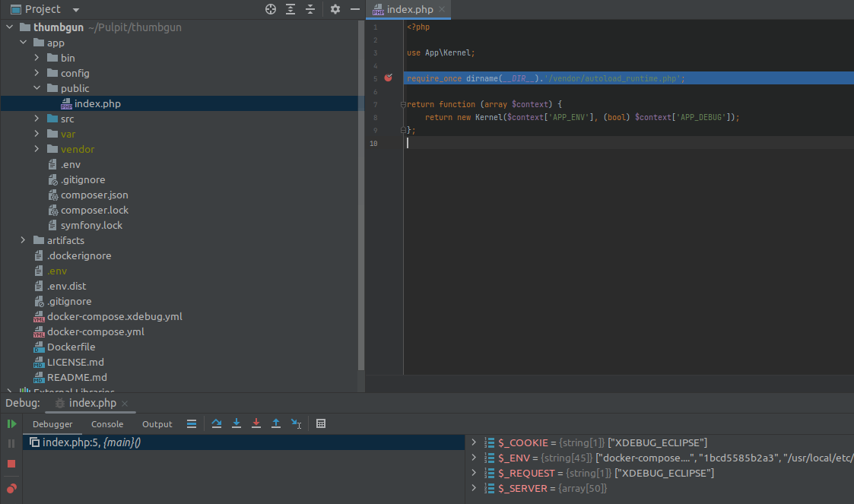Select composer.json file
Screen dimensions: 854x504
click(94, 195)
